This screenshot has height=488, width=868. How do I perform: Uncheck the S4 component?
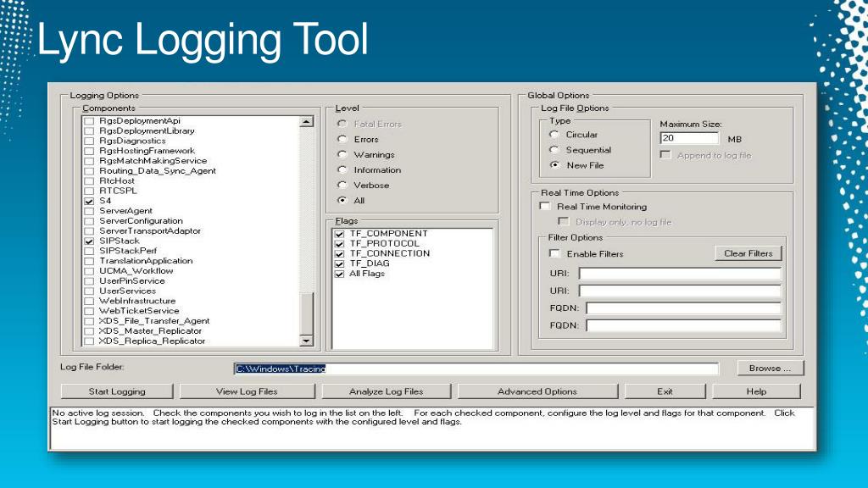(89, 201)
